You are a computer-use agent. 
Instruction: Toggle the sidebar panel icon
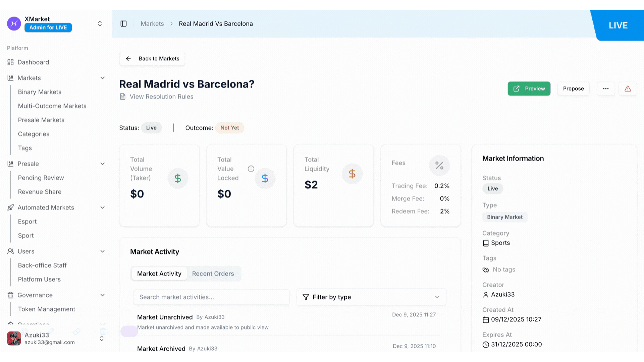[123, 24]
